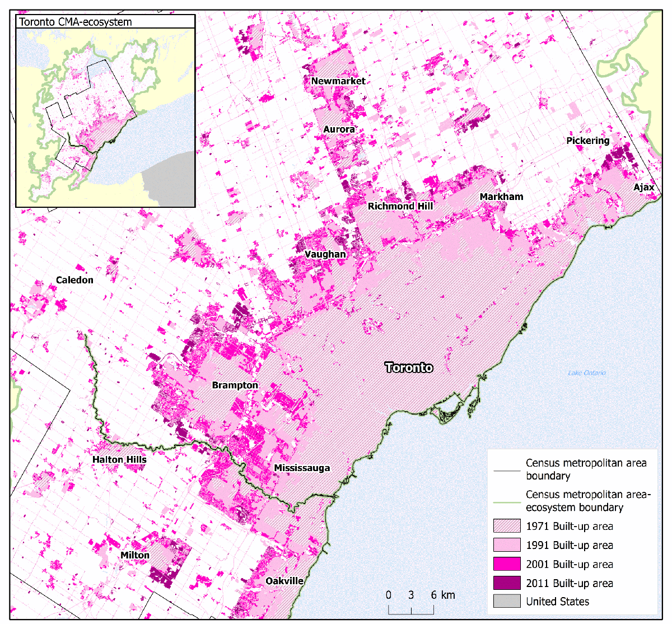672x624 pixels.
Task: Click the scale bar line
Action: (411, 609)
